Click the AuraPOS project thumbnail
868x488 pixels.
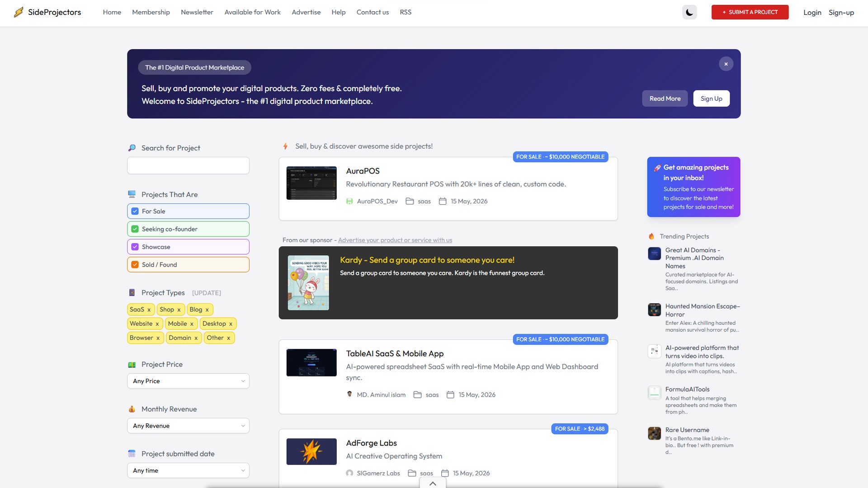coord(311,183)
